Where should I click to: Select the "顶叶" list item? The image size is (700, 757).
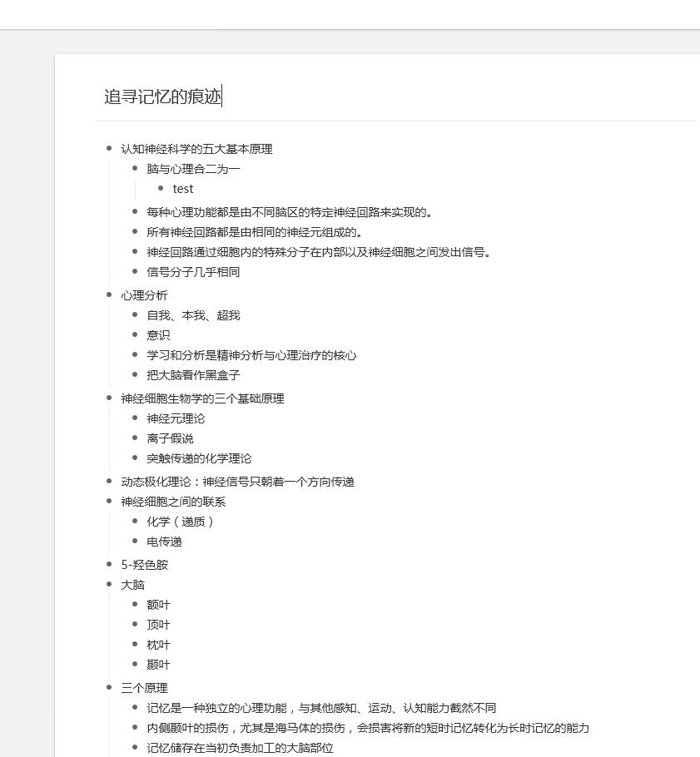point(158,625)
